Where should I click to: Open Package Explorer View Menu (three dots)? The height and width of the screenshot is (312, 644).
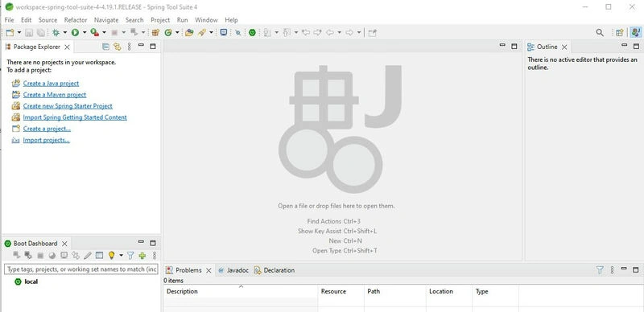[129, 47]
